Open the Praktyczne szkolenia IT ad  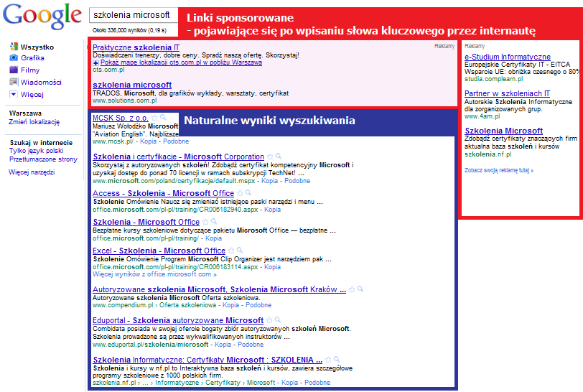[136, 47]
